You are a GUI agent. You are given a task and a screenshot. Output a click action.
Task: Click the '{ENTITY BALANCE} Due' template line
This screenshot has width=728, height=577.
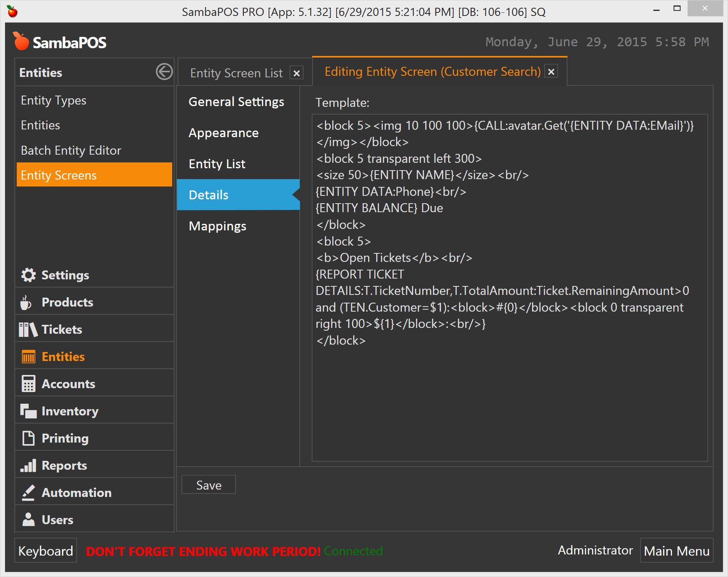(x=379, y=208)
